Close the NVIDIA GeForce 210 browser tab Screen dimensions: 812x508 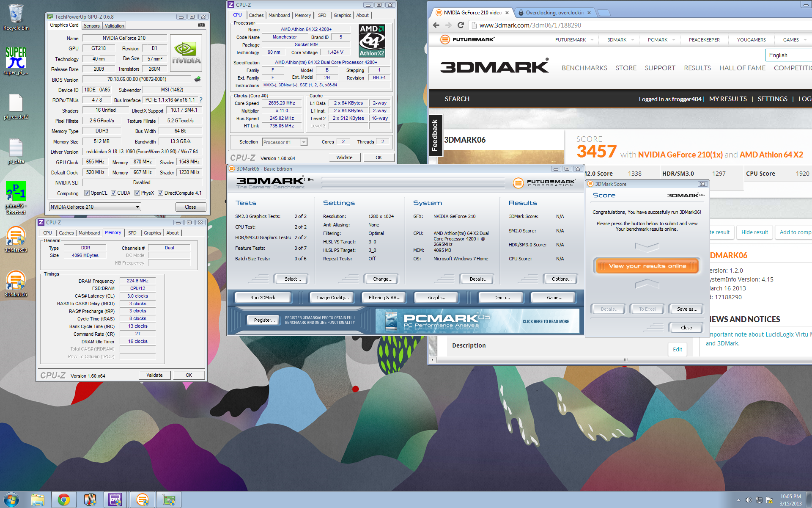click(507, 13)
